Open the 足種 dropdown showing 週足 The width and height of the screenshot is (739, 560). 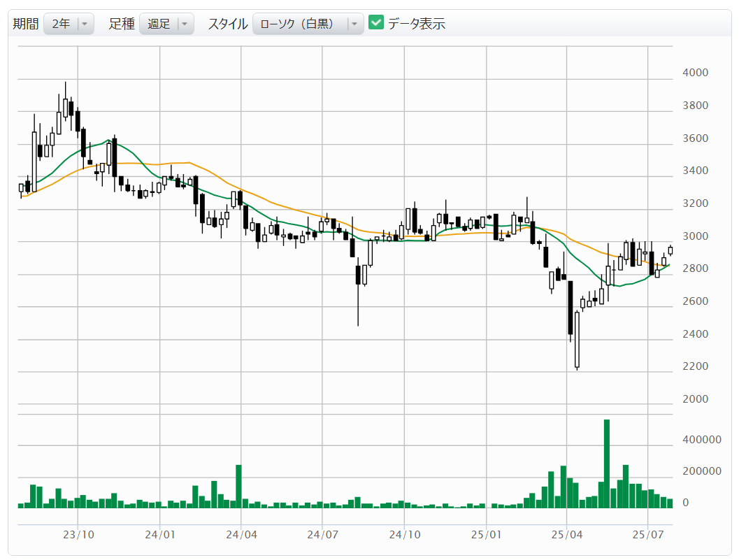166,24
